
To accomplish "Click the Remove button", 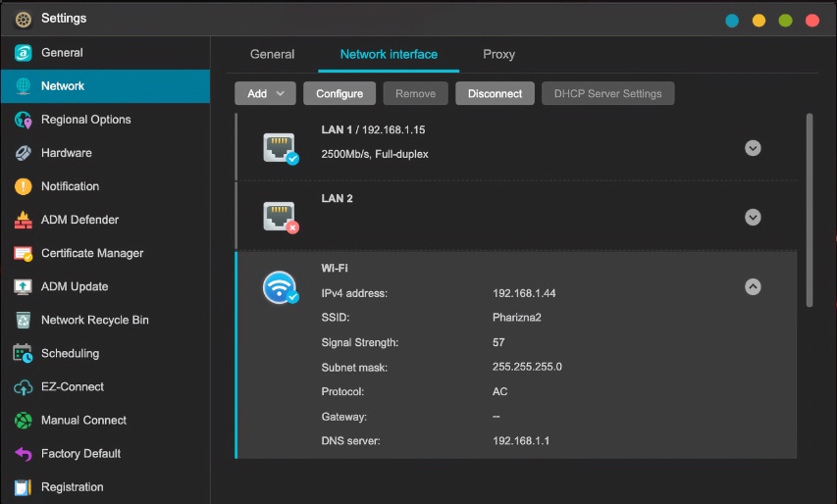I will click(x=415, y=93).
